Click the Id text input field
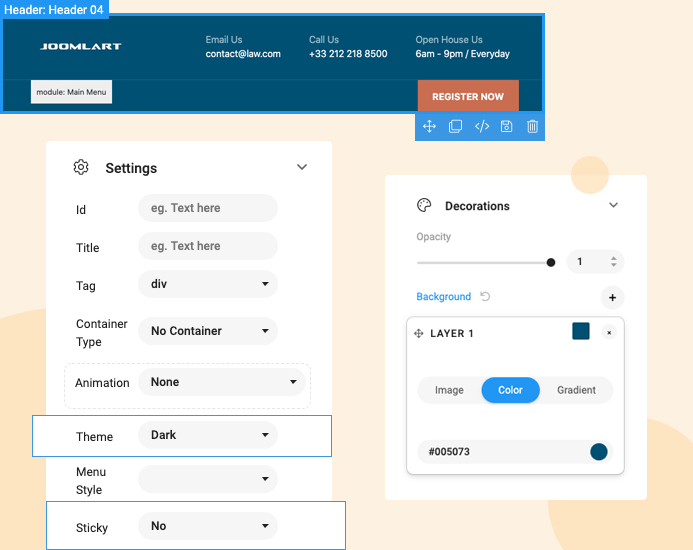This screenshot has width=693, height=550. click(x=208, y=208)
